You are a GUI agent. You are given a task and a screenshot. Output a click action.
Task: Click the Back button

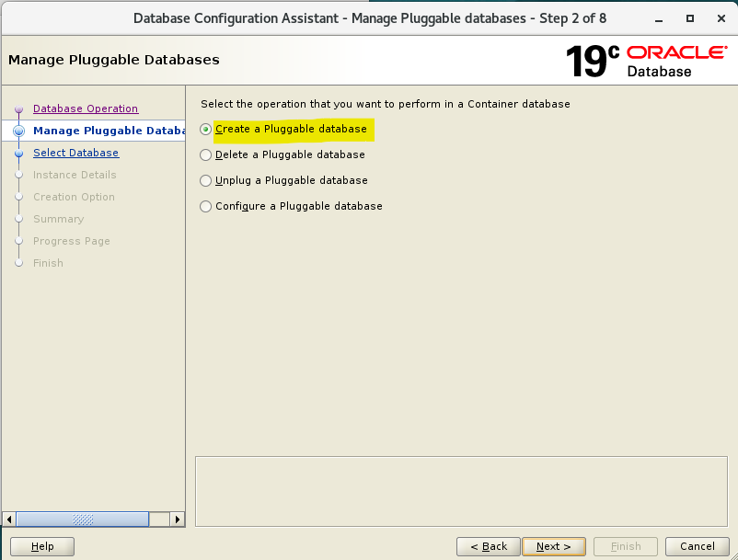tap(489, 546)
